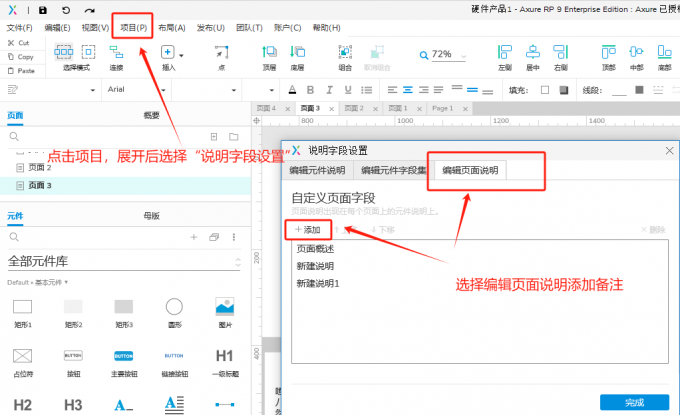Click the Cut command
680x415 pixels.
pos(19,43)
